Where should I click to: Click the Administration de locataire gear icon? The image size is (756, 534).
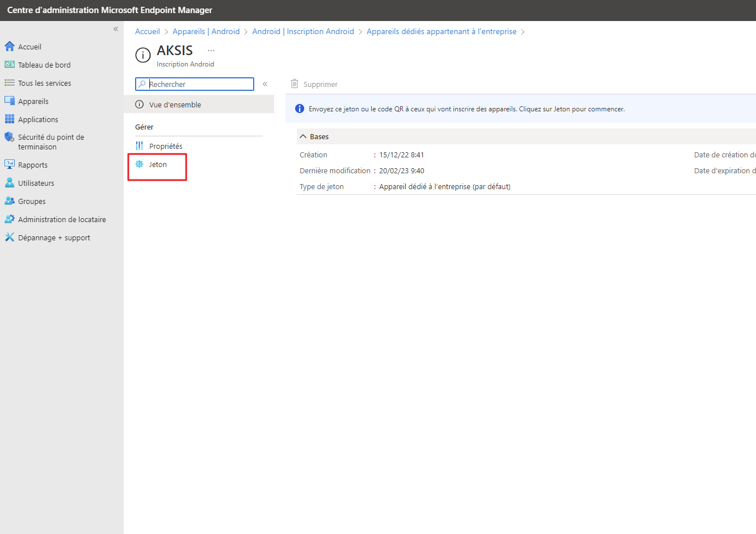(x=10, y=219)
